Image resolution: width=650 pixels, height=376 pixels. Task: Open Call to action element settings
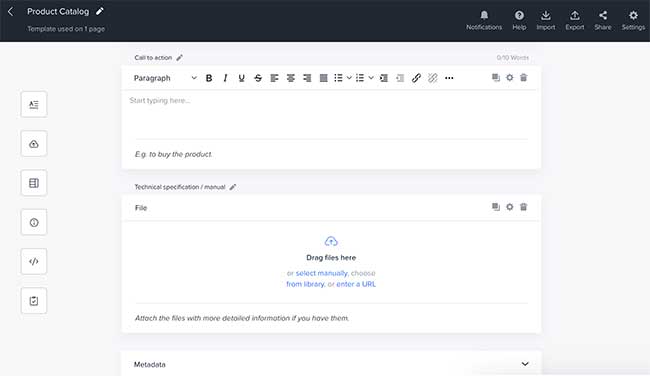tap(509, 78)
